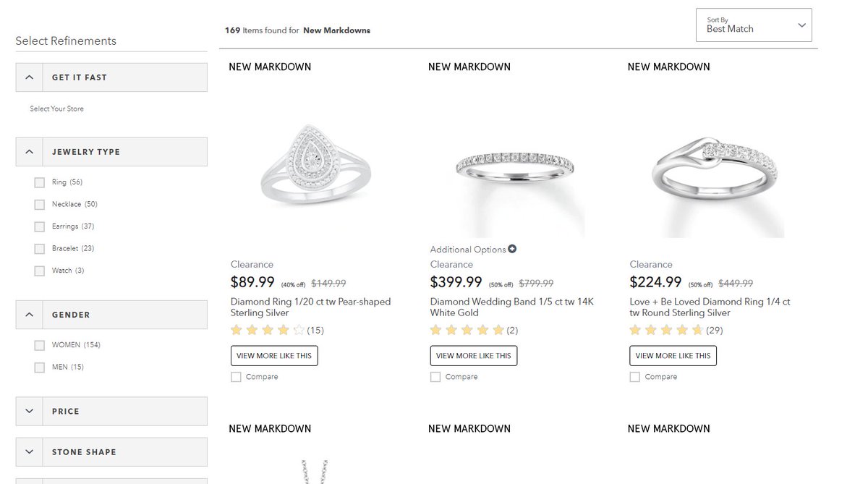Check the Ring jewelry type filter

pos(40,182)
